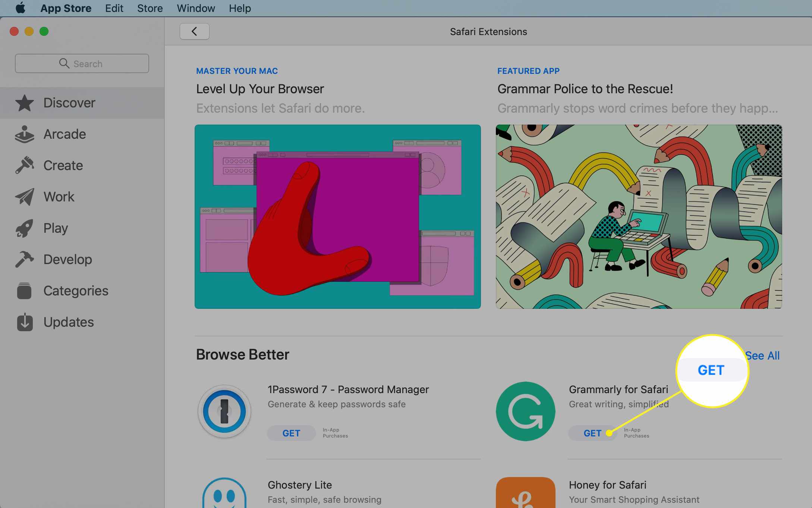Click the FEATURED APP label

[x=528, y=71]
